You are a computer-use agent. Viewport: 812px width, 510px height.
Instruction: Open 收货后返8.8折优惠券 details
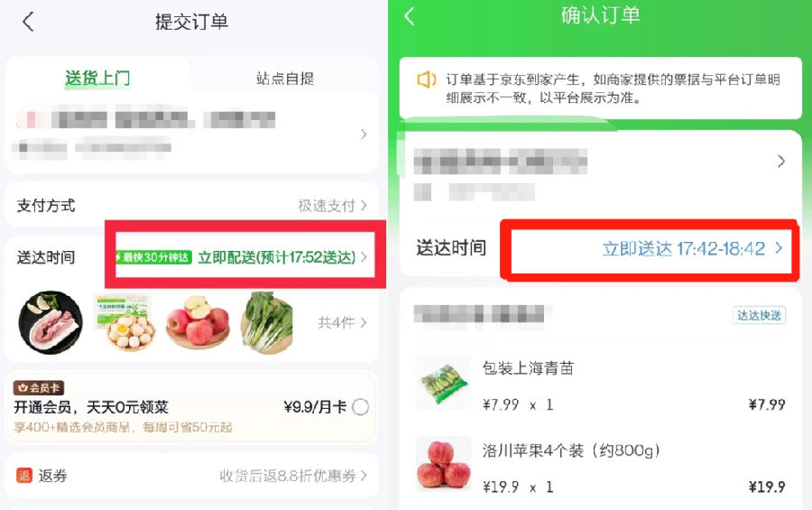293,476
